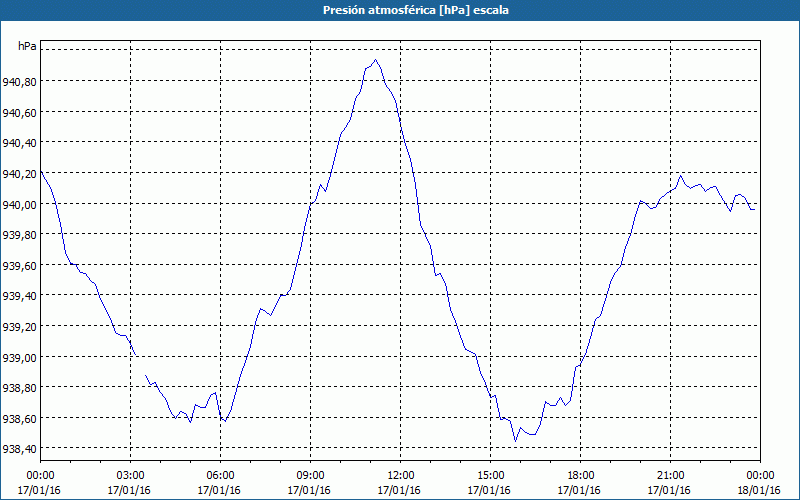Click the 'hPa' unit label
Image resolution: width=800 pixels, height=500 pixels.
coord(27,46)
